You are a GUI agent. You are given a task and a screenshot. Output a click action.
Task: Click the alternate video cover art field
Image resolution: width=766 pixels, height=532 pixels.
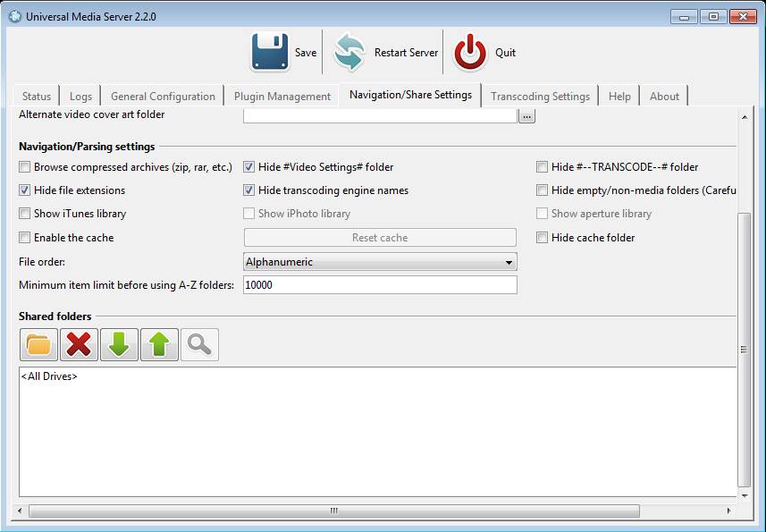[x=380, y=115]
